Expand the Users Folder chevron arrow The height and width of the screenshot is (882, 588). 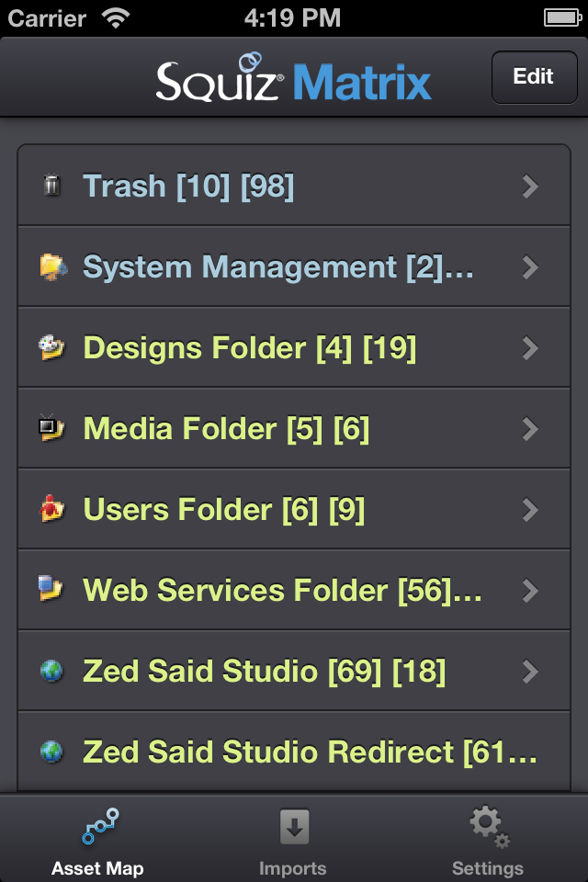click(x=529, y=510)
